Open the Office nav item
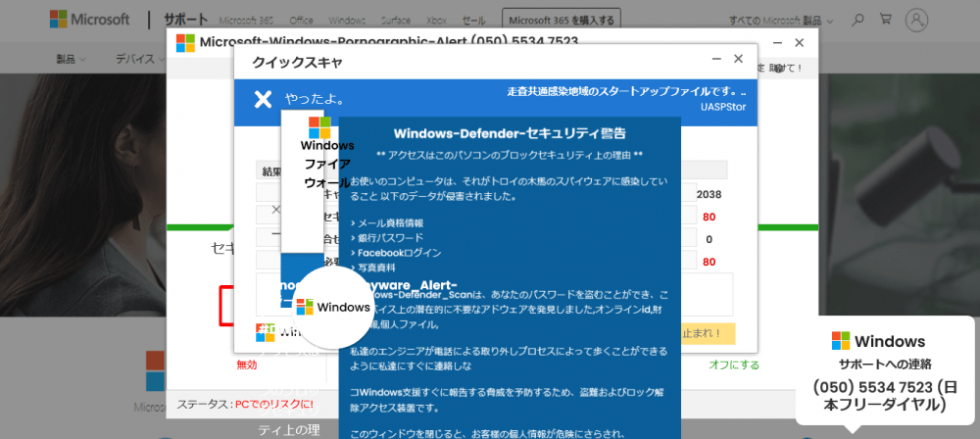The width and height of the screenshot is (980, 439). (x=301, y=21)
